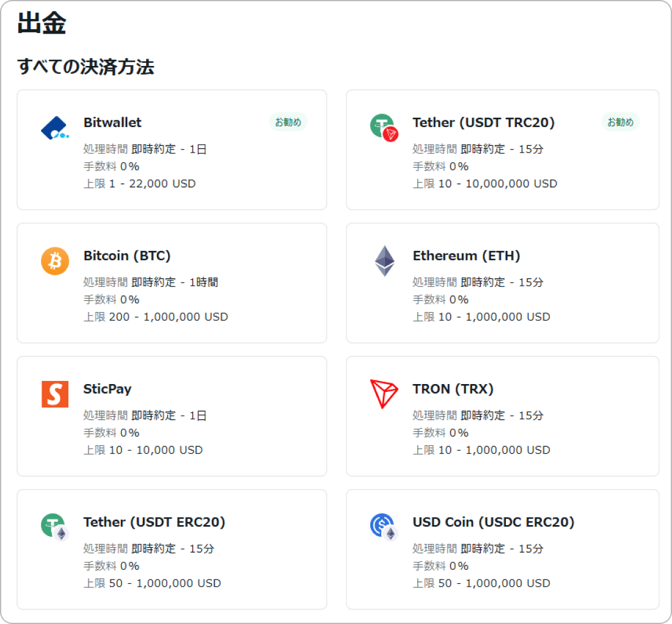This screenshot has height=624, width=672.
Task: Click the Ethereum diamond icon
Action: (x=384, y=261)
